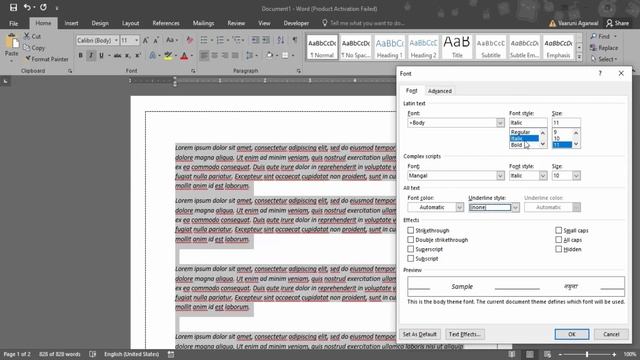Enable the Small caps checkbox
This screenshot has height=360, width=640.
[x=558, y=230]
